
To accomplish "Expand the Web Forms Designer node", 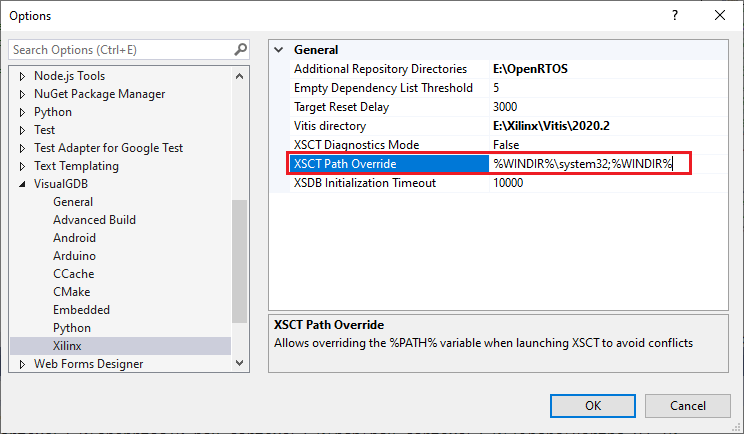I will 22,364.
